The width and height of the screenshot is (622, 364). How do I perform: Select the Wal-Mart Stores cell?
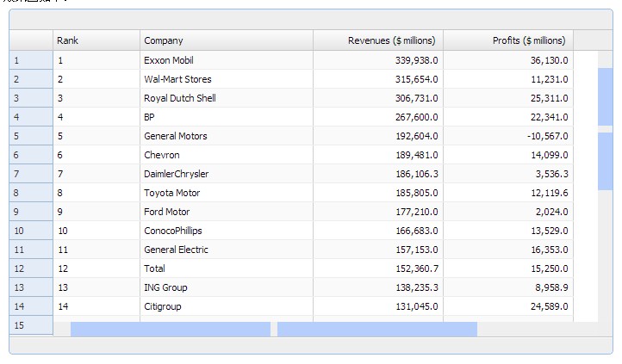click(226, 79)
